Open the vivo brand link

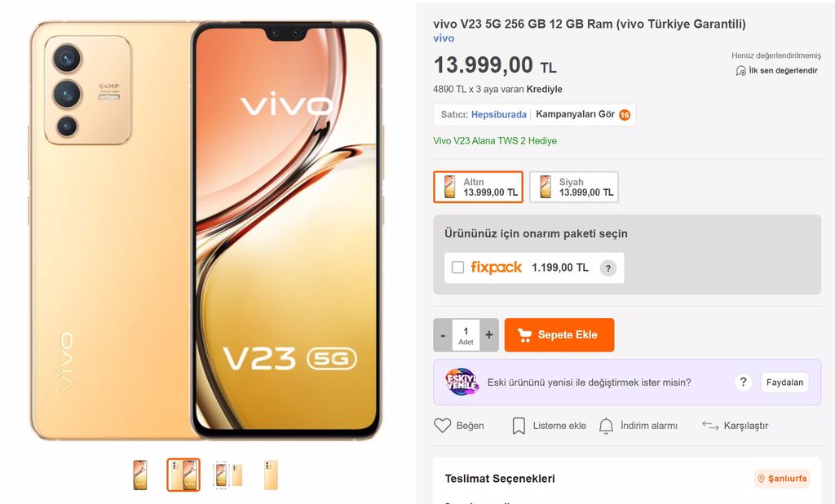click(444, 38)
